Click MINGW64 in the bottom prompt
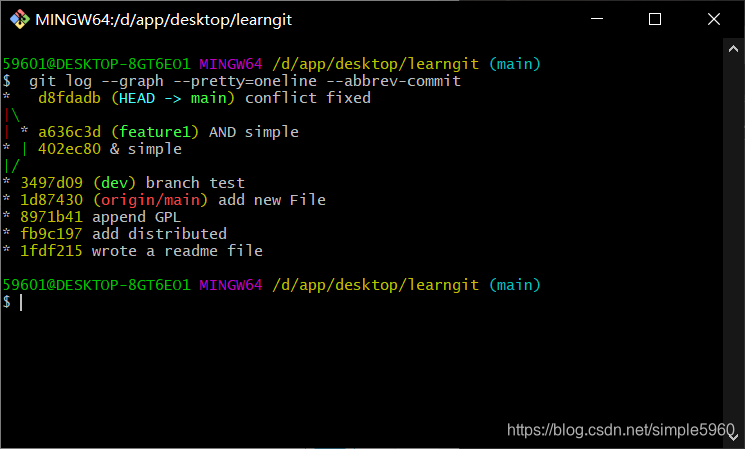Screen dimensions: 745x449 [x=231, y=285]
